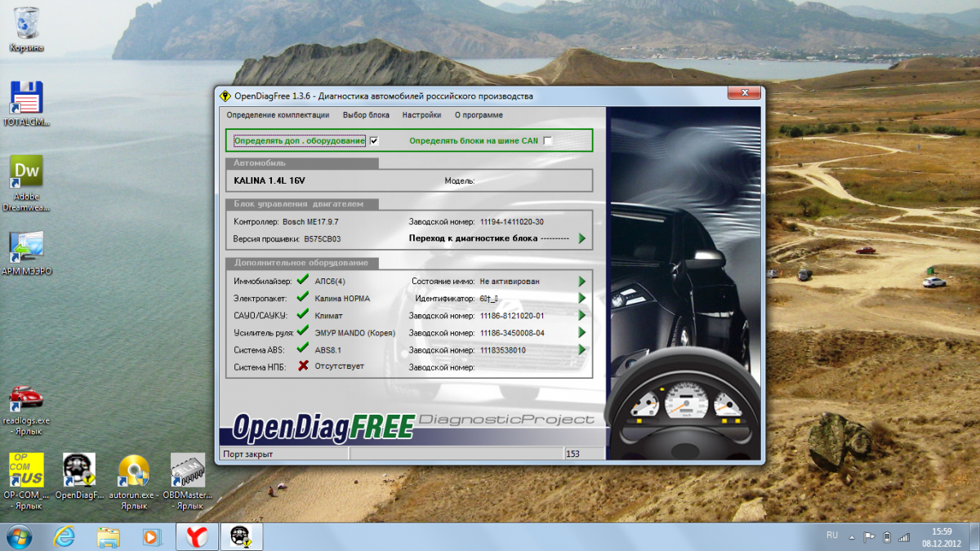Click the 'ЭМУР MANDO (Корея)' value

pos(354,332)
